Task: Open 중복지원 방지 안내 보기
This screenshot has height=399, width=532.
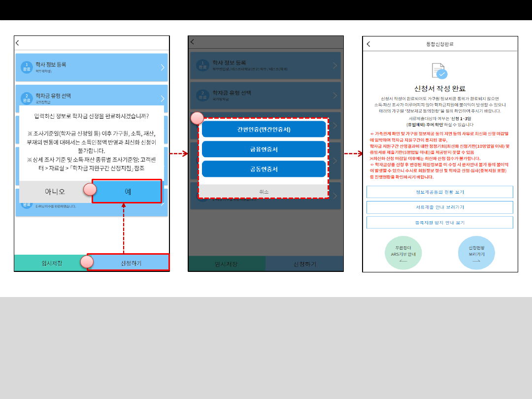Action: (x=440, y=223)
